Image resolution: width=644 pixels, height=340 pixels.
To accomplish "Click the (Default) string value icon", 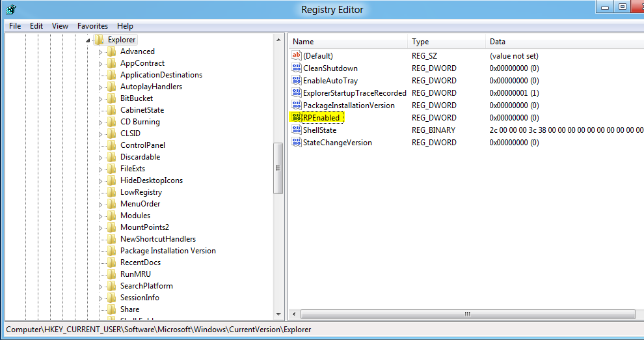I will (x=297, y=56).
